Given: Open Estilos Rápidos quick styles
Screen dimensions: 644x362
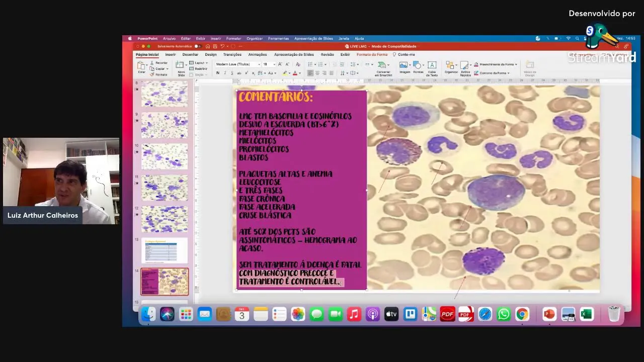Looking at the screenshot, I should coord(465,69).
